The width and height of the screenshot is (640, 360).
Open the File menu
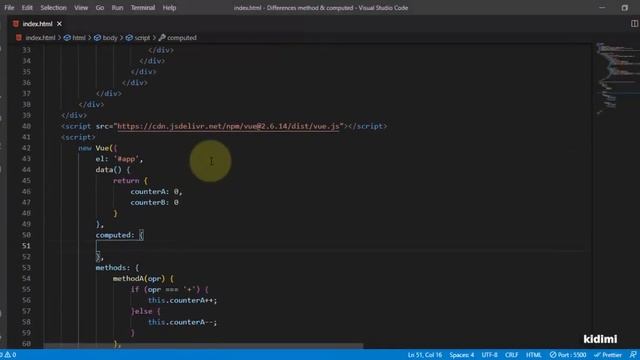[x=9, y=8]
